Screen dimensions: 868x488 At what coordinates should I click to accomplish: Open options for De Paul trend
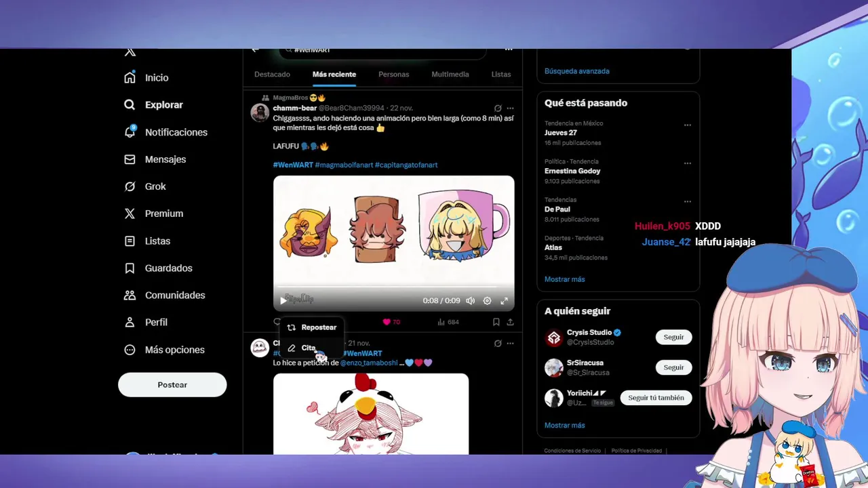[x=688, y=201]
